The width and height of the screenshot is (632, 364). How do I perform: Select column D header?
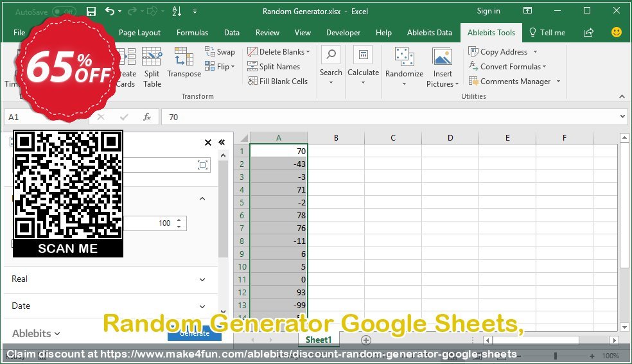pyautogui.click(x=450, y=138)
